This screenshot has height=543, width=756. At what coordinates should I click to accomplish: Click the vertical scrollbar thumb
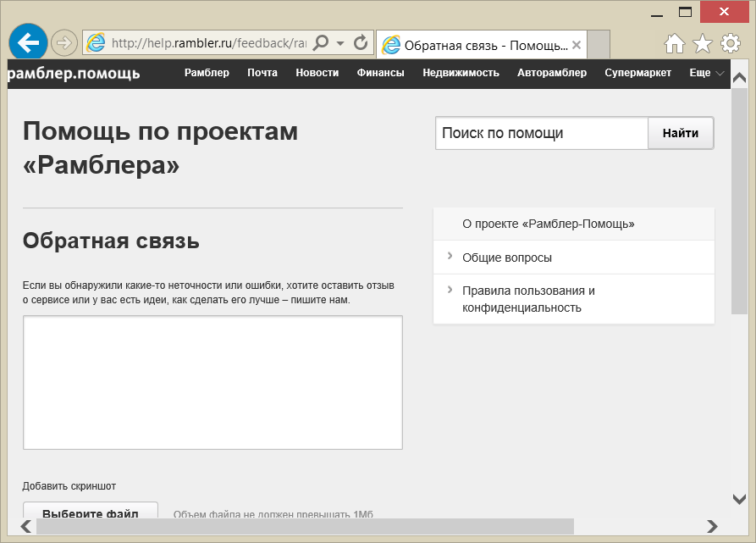tap(739, 201)
